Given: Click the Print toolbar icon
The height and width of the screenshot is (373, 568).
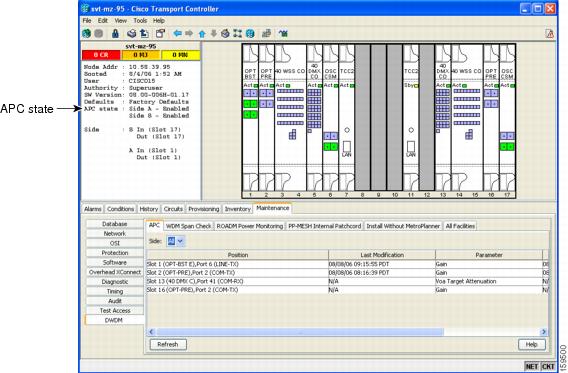Looking at the screenshot, I should click(131, 34).
